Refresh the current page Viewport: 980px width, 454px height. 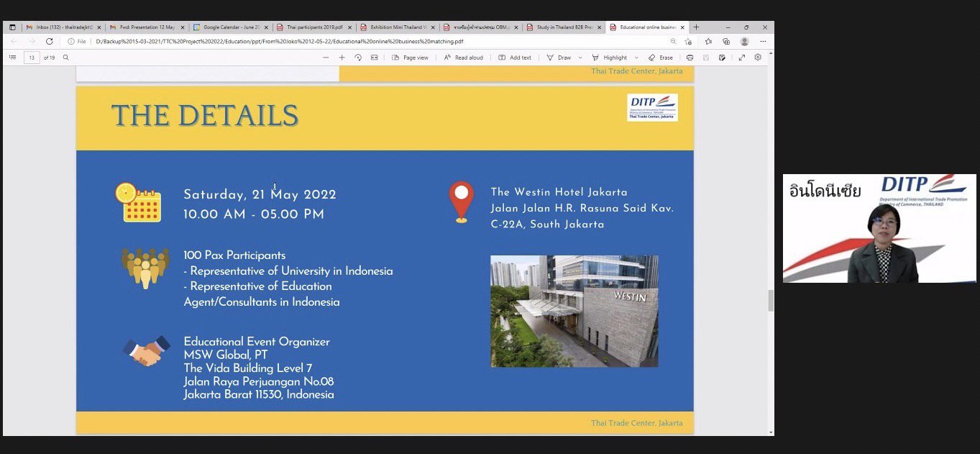[50, 42]
